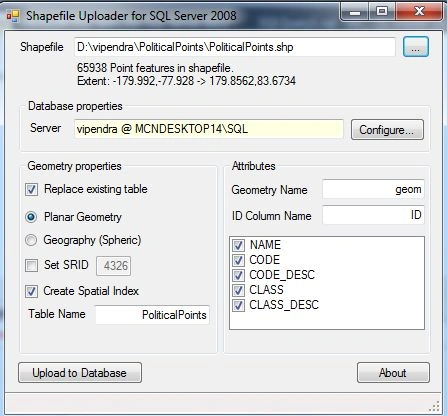Click the Server connection field
Viewport: 447px width, 416px height.
pos(209,129)
